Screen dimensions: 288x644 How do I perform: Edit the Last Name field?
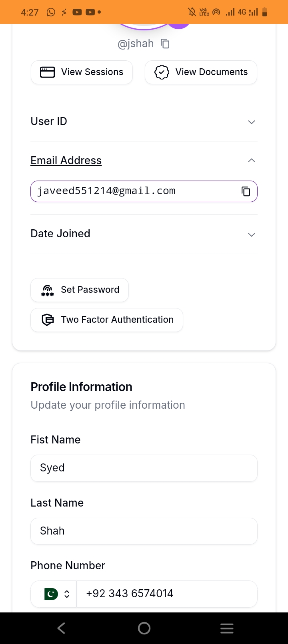click(144, 531)
